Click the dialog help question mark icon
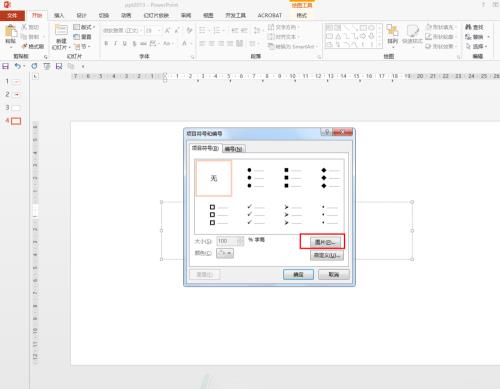500x389 pixels. click(x=327, y=132)
